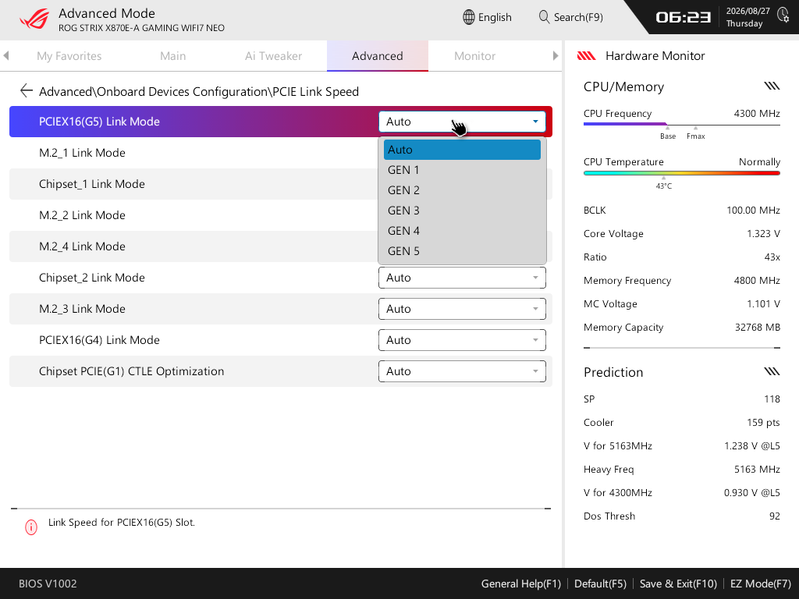This screenshot has width=799, height=599.
Task: Click the clock settings icon near date
Action: [783, 15]
